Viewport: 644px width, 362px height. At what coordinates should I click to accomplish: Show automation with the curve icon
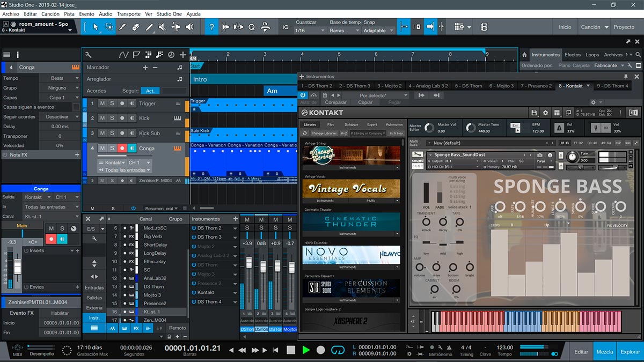tap(123, 55)
